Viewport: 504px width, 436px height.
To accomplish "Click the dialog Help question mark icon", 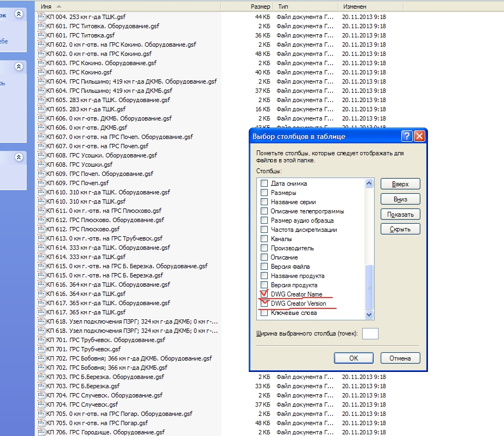I will 407,136.
